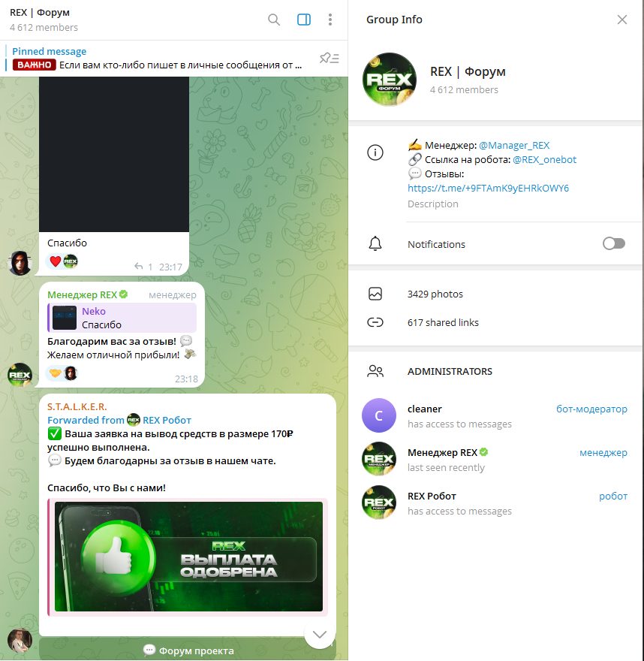The height and width of the screenshot is (661, 644).
Task: Open the three-dot chat menu
Action: [x=330, y=20]
